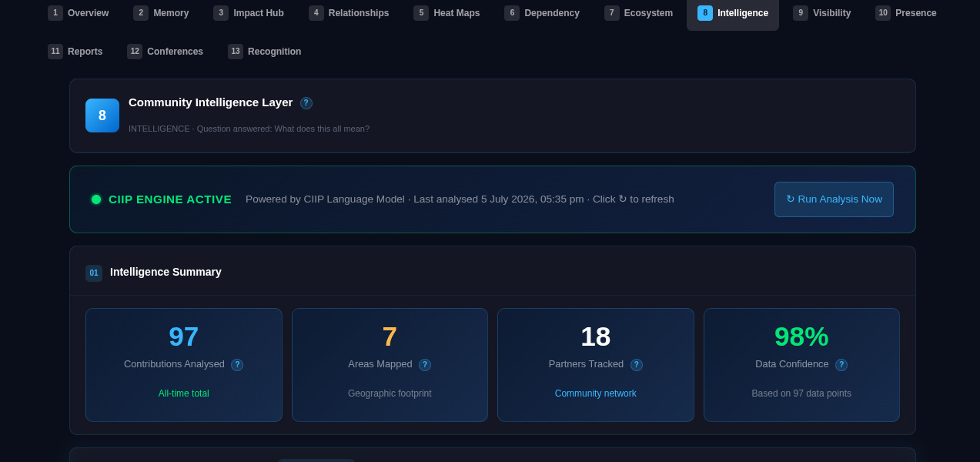
Task: Click the Intelligence Summary heading
Action: click(166, 272)
